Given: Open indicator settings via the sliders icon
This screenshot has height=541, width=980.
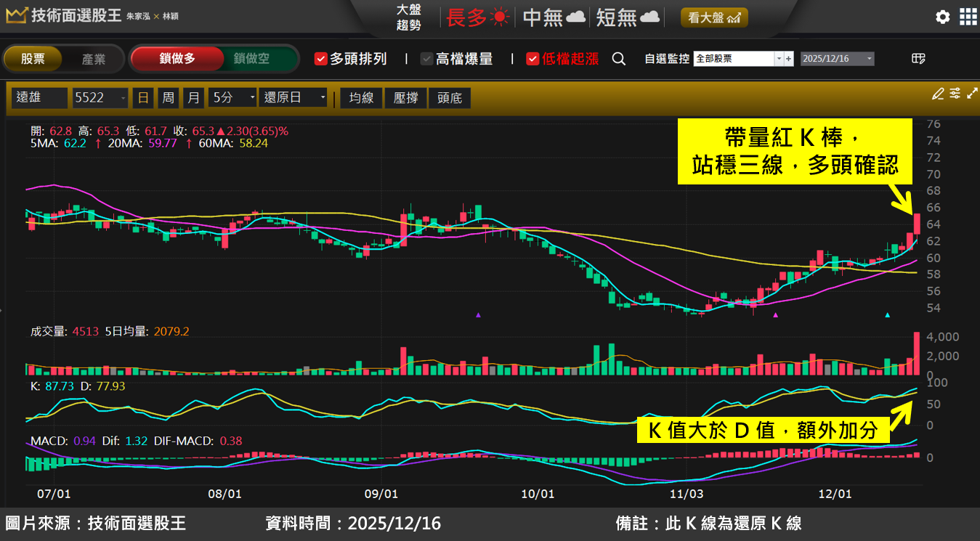Looking at the screenshot, I should tap(955, 94).
